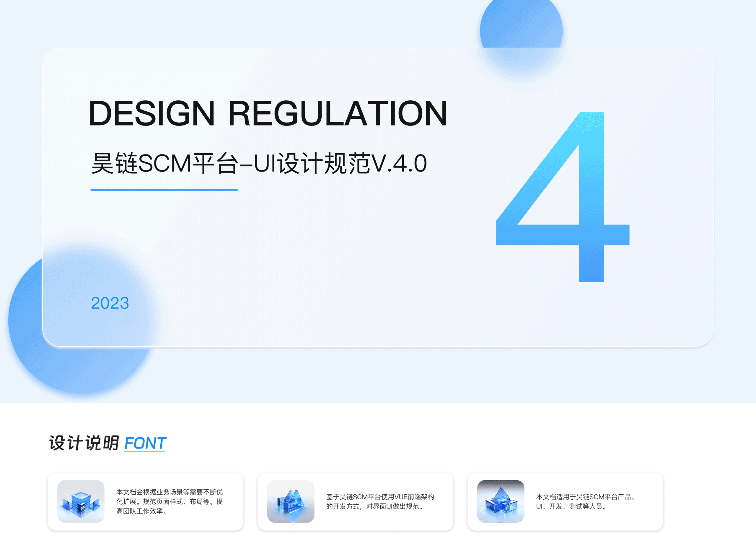Click the pyramid icon in third card
The height and width of the screenshot is (559, 756).
tap(500, 501)
